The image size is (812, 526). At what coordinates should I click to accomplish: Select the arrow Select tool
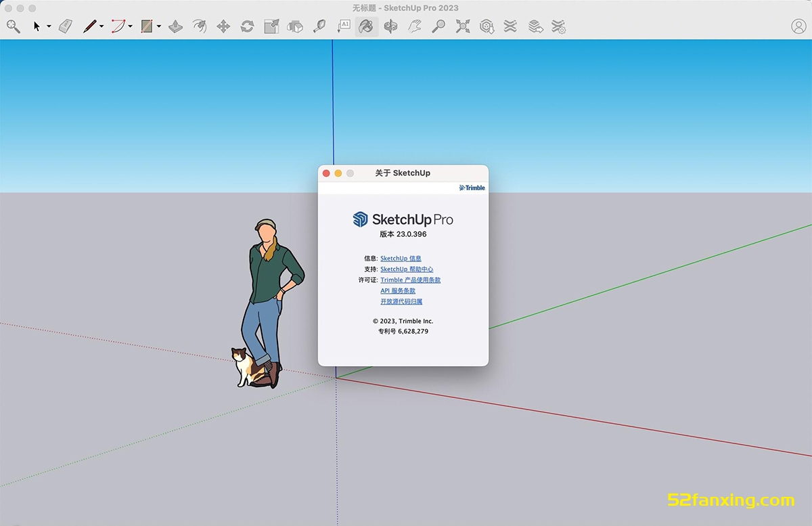(37, 26)
